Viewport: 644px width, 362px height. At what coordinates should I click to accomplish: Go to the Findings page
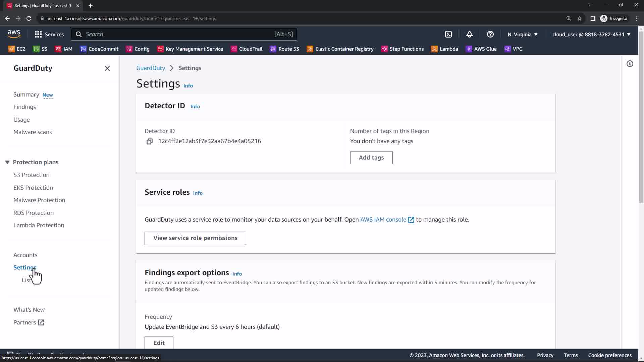point(24,107)
